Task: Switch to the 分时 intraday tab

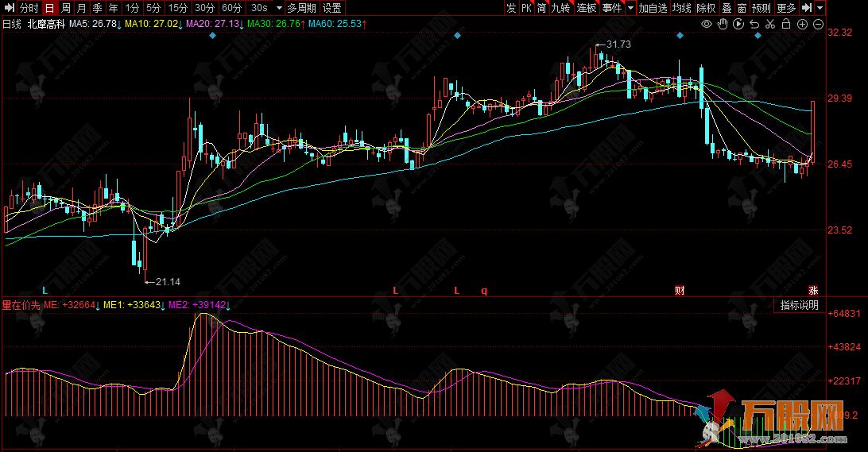Action: click(29, 8)
